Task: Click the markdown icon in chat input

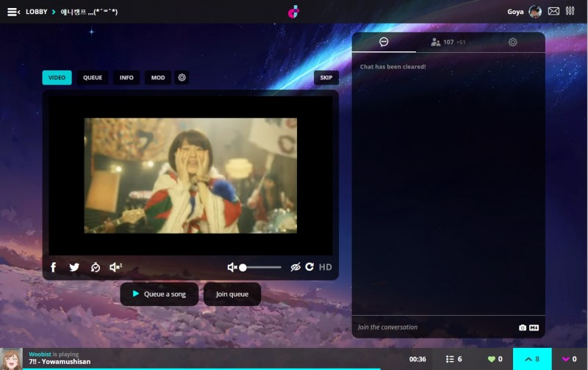Action: (534, 327)
